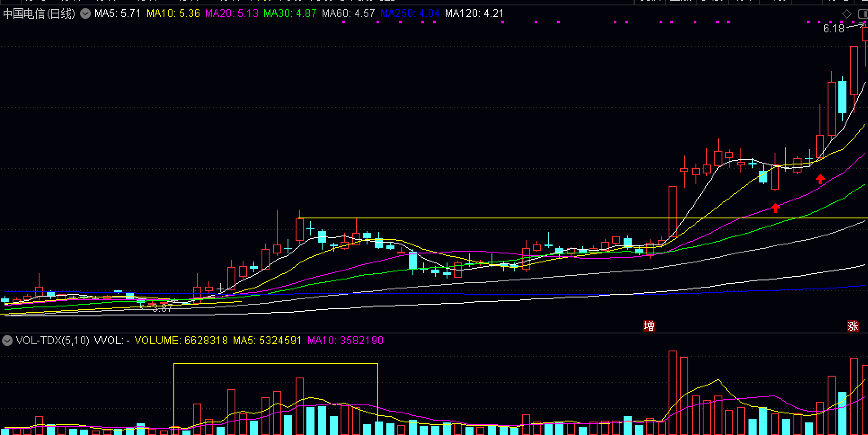Image resolution: width=868 pixels, height=435 pixels.
Task: Open the dropdown next to 中国电信(日线)
Action: [85, 14]
